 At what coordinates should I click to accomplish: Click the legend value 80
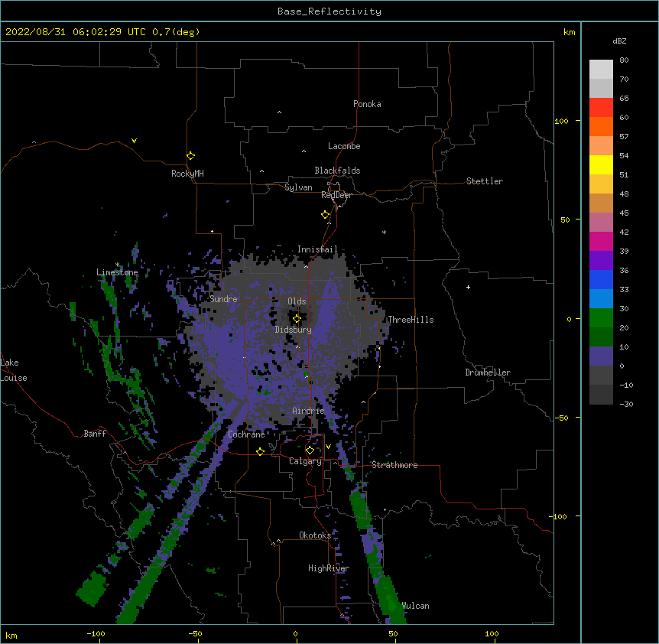click(x=624, y=60)
